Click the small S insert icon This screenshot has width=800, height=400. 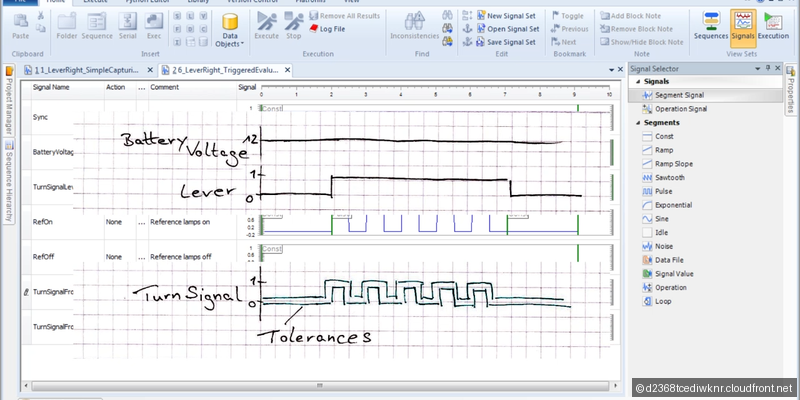pyautogui.click(x=177, y=16)
